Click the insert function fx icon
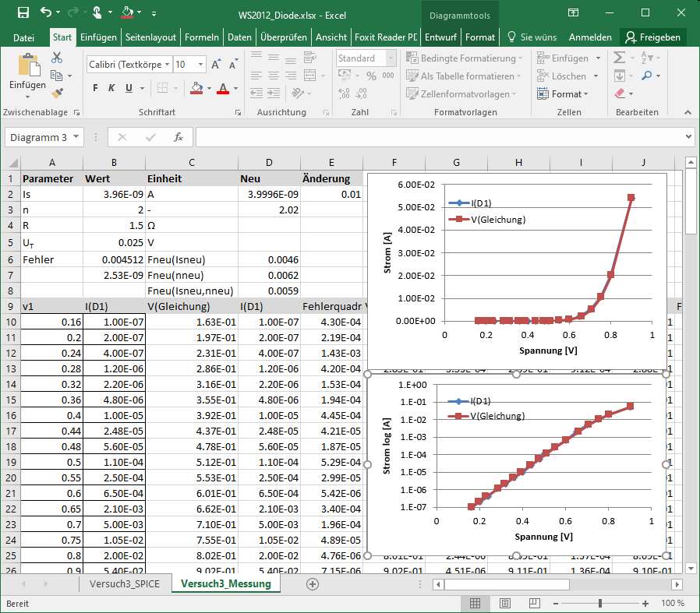 [178, 137]
